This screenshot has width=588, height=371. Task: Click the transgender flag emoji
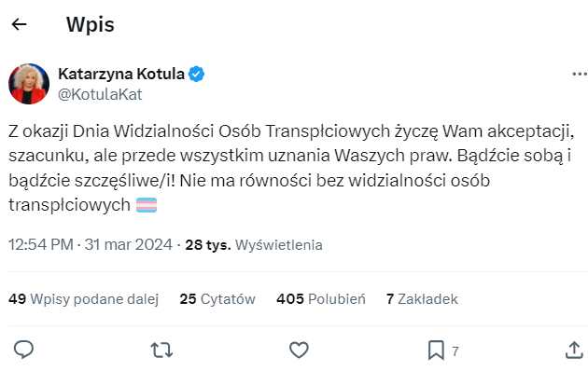(x=147, y=205)
